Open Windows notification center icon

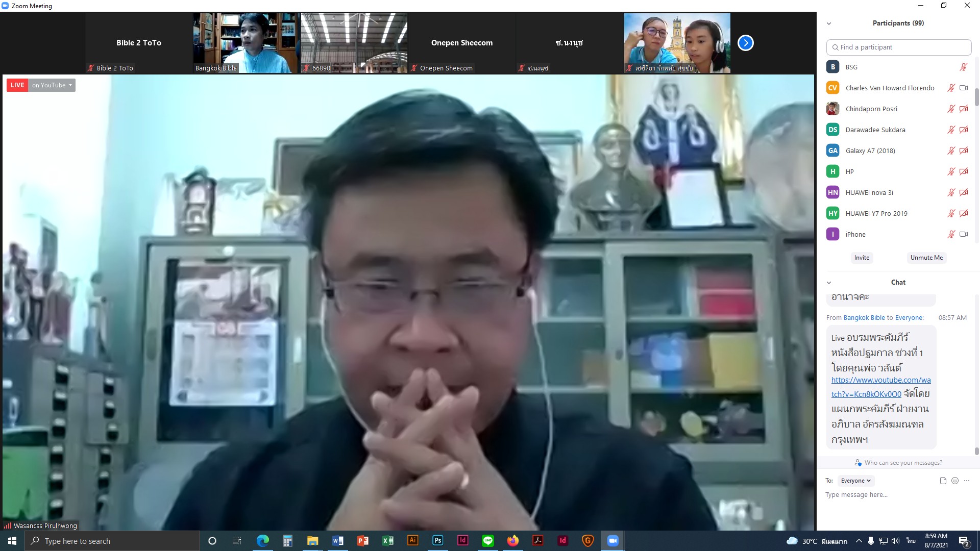(x=964, y=541)
